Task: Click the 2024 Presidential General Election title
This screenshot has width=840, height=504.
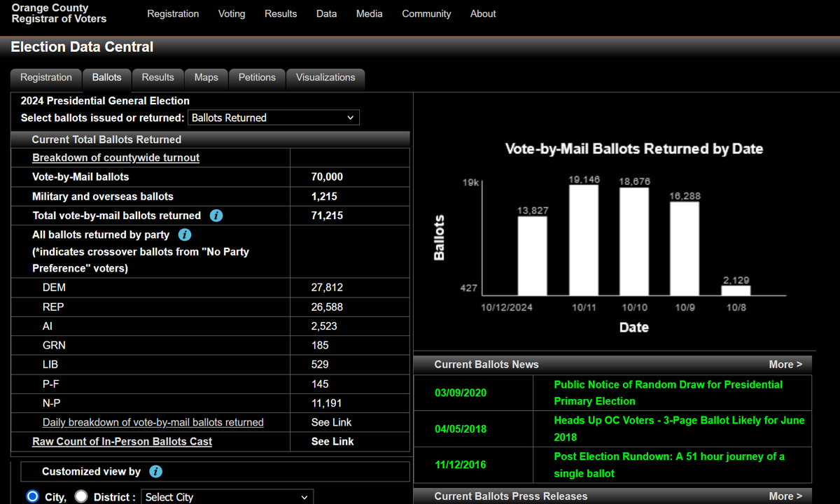Action: pyautogui.click(x=105, y=101)
